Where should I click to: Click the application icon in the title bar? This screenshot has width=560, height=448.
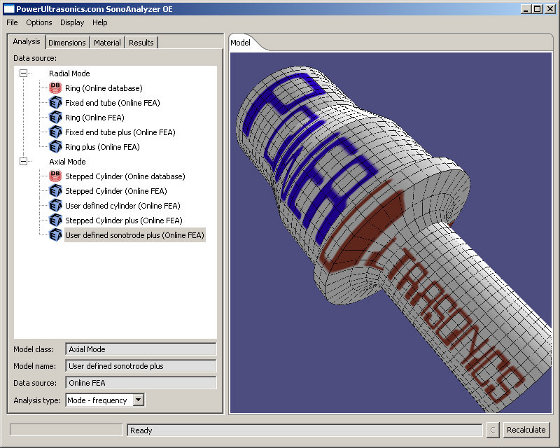9,9
